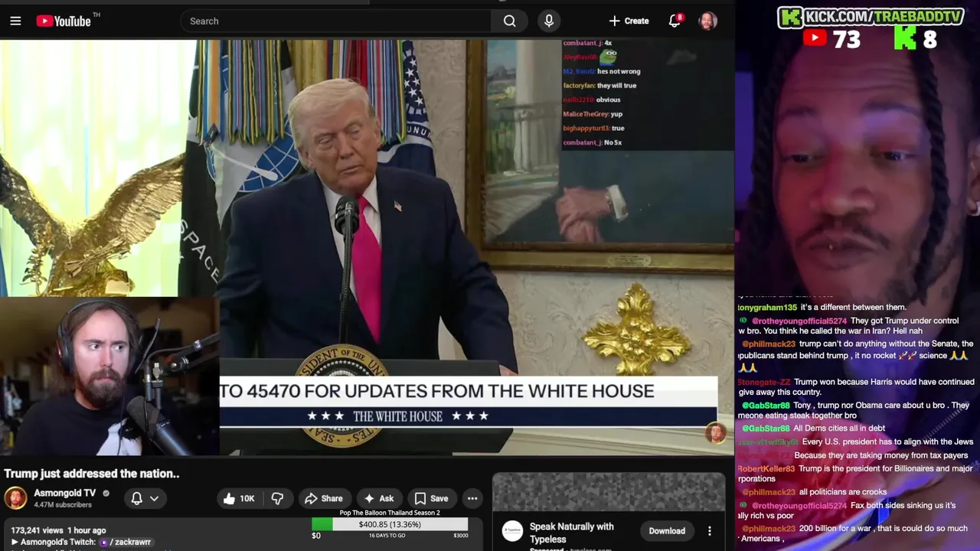Click Download on the Typeless ad
Image resolution: width=980 pixels, height=551 pixels.
[667, 531]
